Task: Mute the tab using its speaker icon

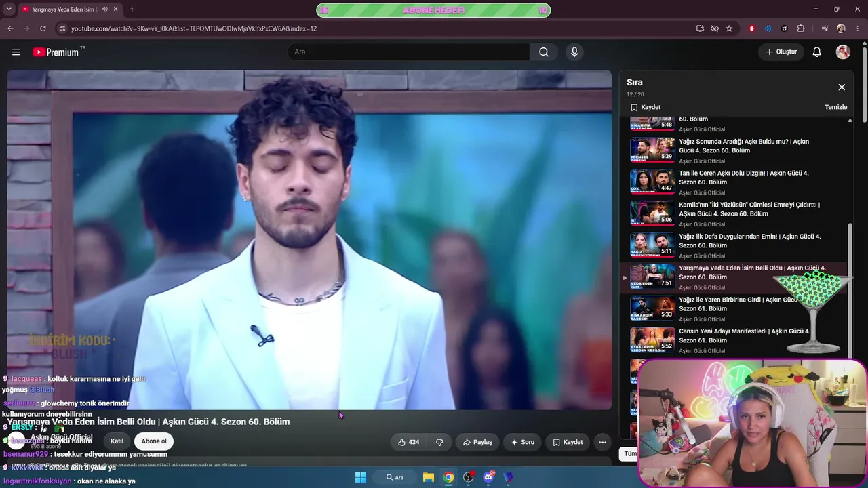Action: (x=104, y=9)
